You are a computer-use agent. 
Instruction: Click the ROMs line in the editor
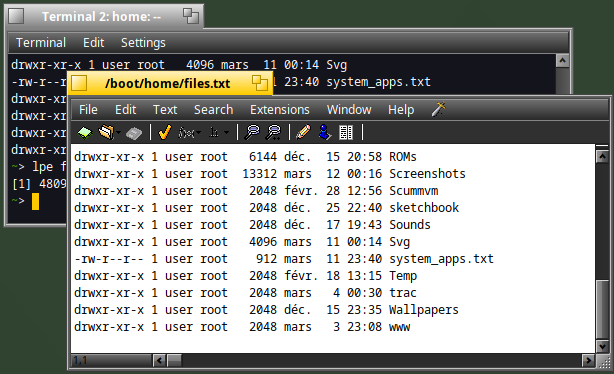[245, 157]
